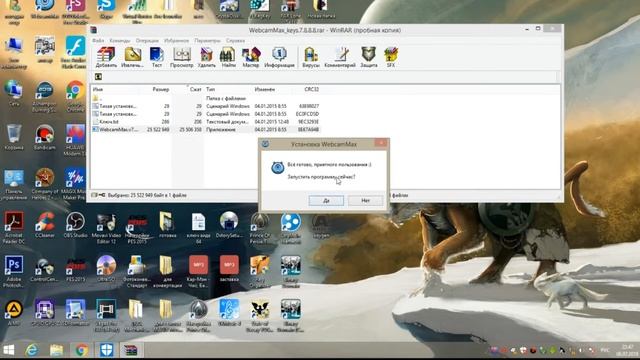Select the Тихая установка row with CRC EC0FCD5D

tap(206, 114)
